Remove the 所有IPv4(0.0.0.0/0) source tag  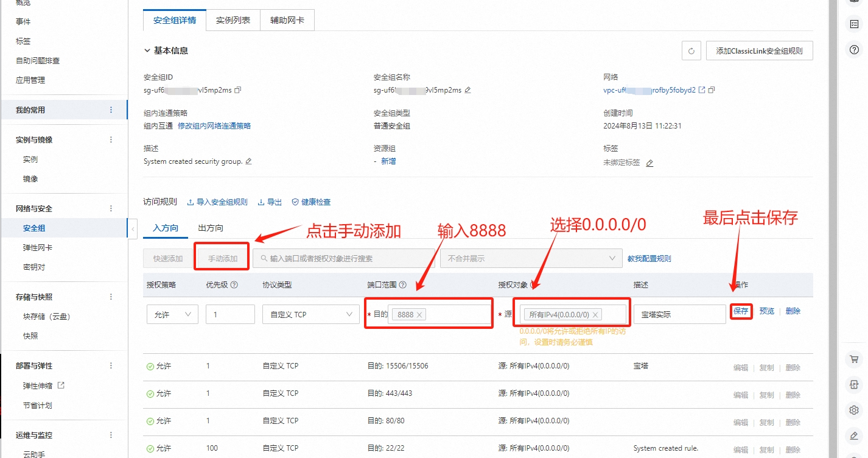(x=595, y=315)
